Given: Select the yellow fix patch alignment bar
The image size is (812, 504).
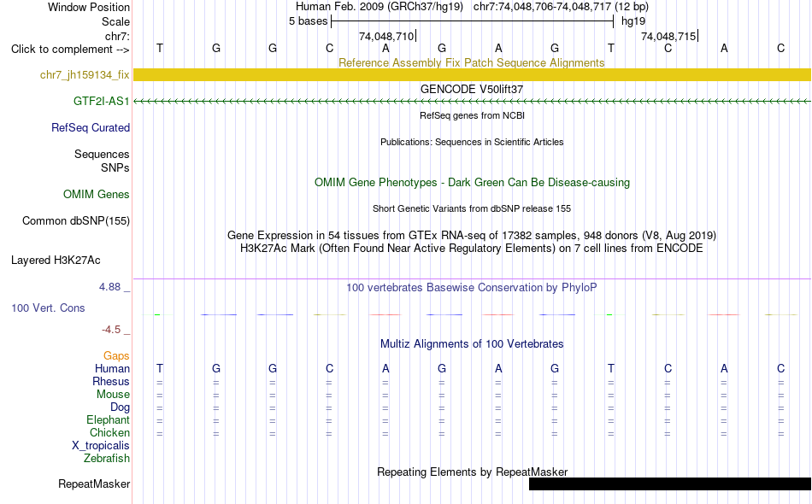Looking at the screenshot, I should [473, 74].
